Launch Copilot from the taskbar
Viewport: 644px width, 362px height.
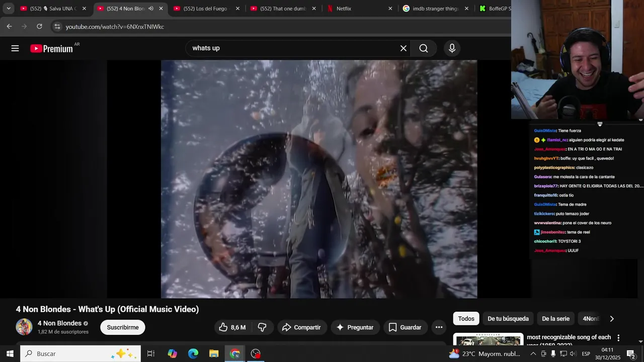[x=172, y=353]
